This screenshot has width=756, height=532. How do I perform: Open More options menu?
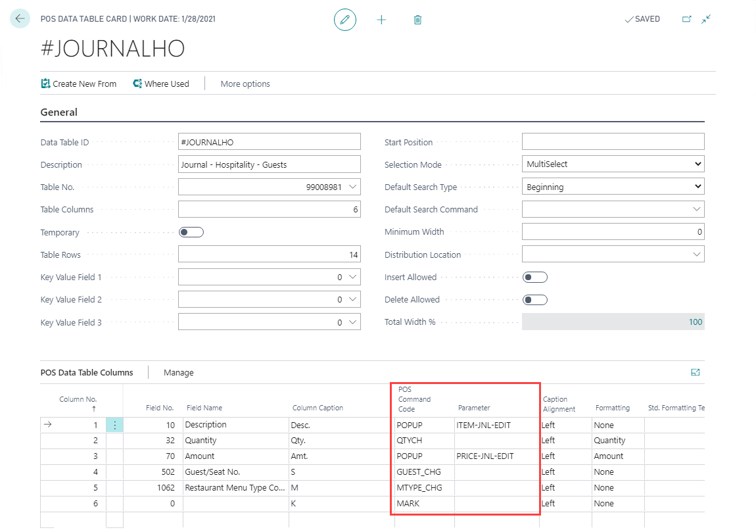point(245,84)
